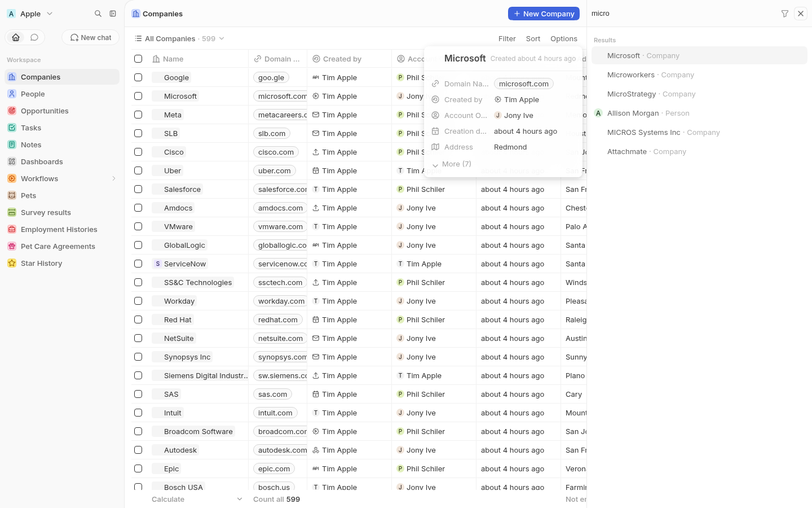Click the Employment Histories sidebar icon
This screenshot has height=508, width=812.
click(12, 229)
